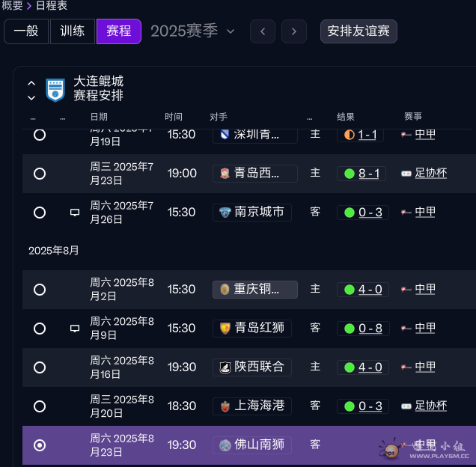
Task: Open opponent 深圳青... team button
Action: 255,135
